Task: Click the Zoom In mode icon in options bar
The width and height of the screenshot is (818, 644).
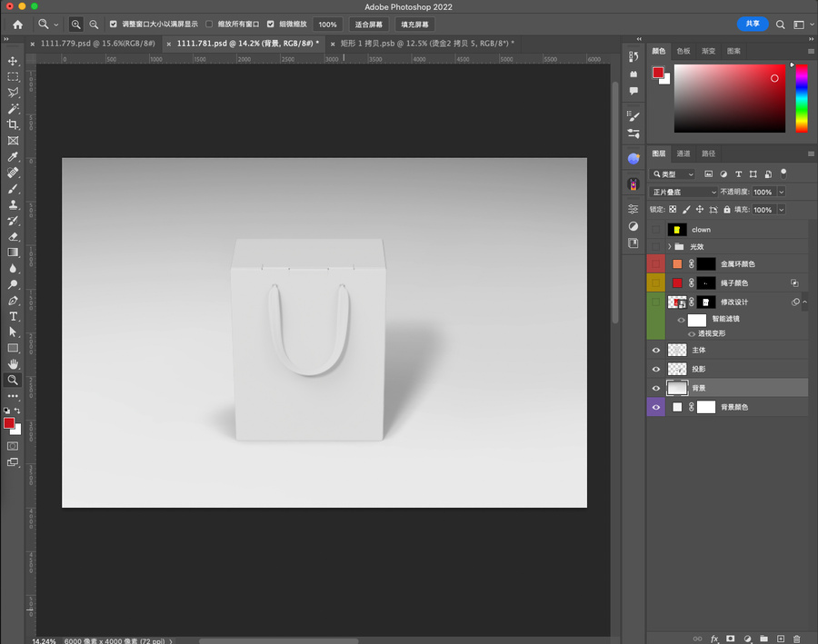Action: (x=76, y=25)
